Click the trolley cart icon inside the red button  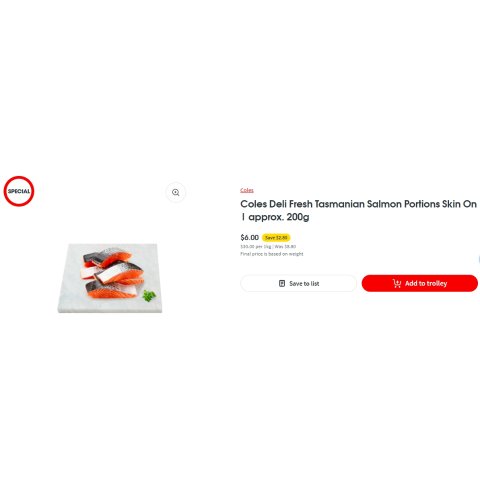[x=397, y=283]
